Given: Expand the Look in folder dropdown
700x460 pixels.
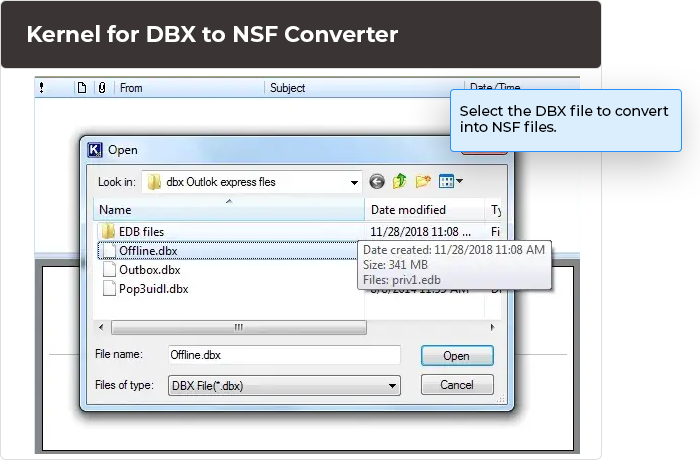Looking at the screenshot, I should click(354, 182).
